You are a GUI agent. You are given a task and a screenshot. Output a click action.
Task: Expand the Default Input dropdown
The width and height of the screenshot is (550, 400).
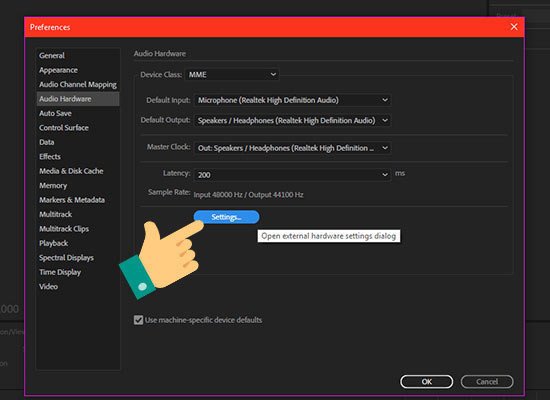(293, 100)
